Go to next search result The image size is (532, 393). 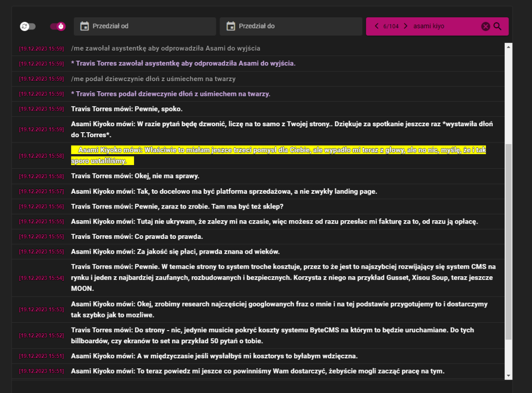[405, 26]
